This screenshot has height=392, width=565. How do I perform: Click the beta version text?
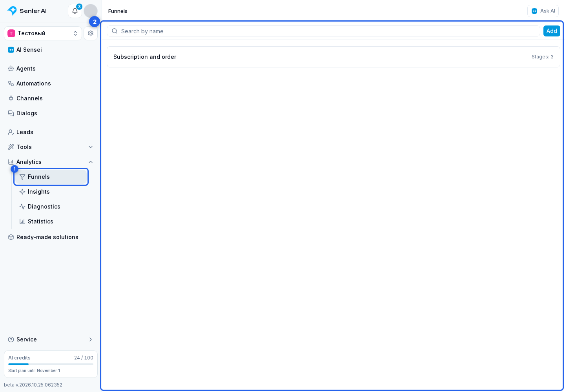pos(33,385)
